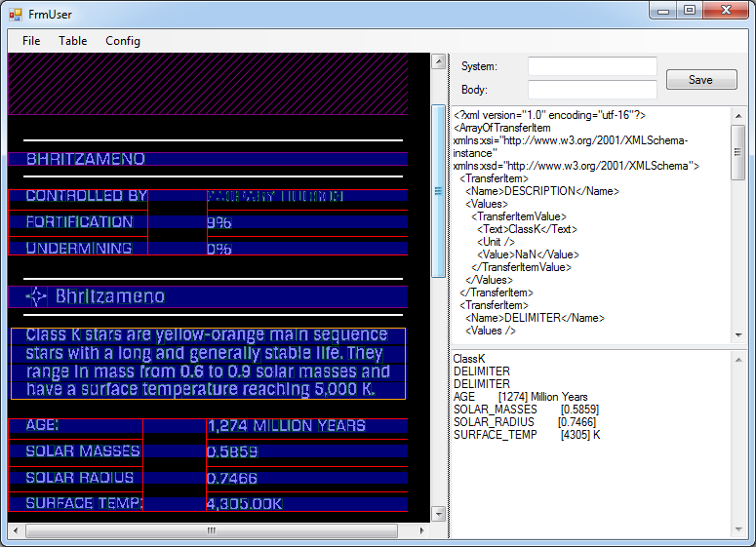Image resolution: width=756 pixels, height=547 pixels.
Task: Click the Save button
Action: [x=701, y=80]
